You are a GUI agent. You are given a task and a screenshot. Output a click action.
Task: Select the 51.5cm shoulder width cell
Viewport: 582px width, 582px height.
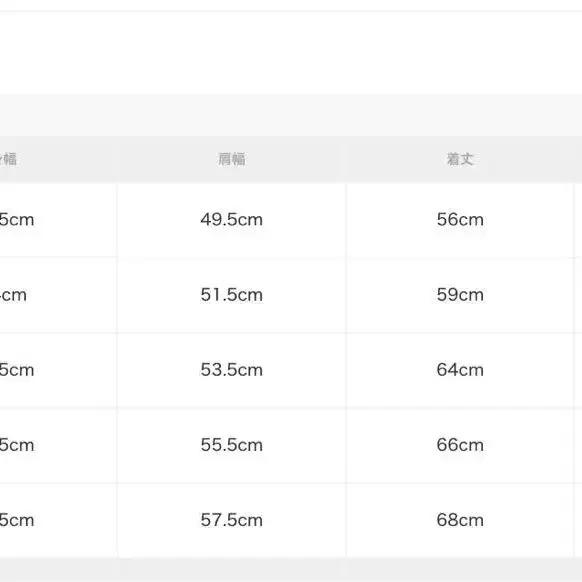point(232,295)
